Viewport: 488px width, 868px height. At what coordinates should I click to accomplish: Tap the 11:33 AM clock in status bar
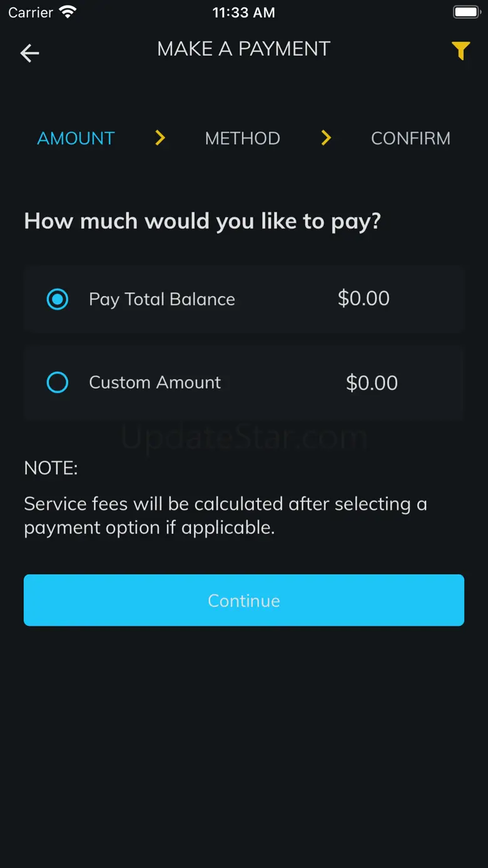[243, 13]
